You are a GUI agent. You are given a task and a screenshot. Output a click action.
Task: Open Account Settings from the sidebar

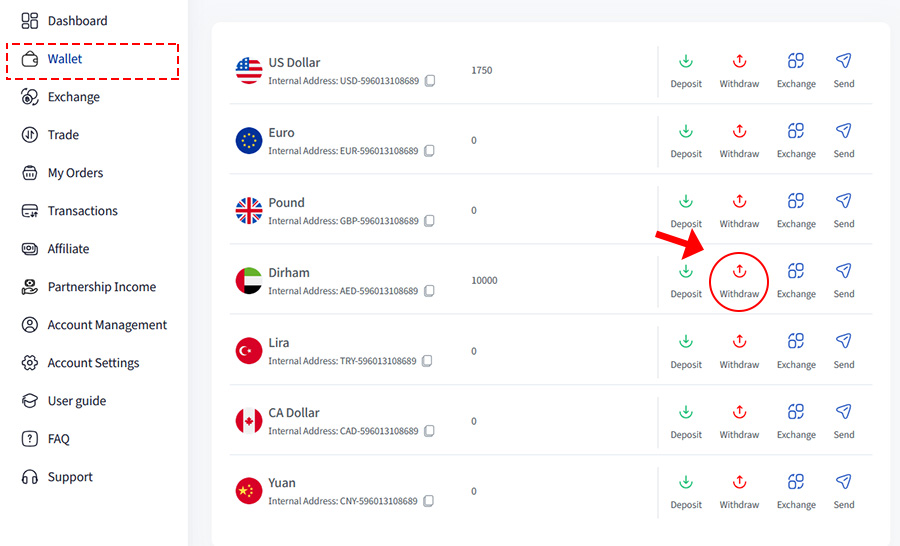(x=93, y=363)
